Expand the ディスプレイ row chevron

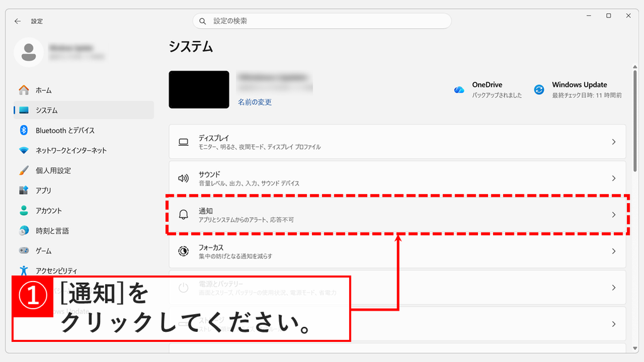[614, 142]
